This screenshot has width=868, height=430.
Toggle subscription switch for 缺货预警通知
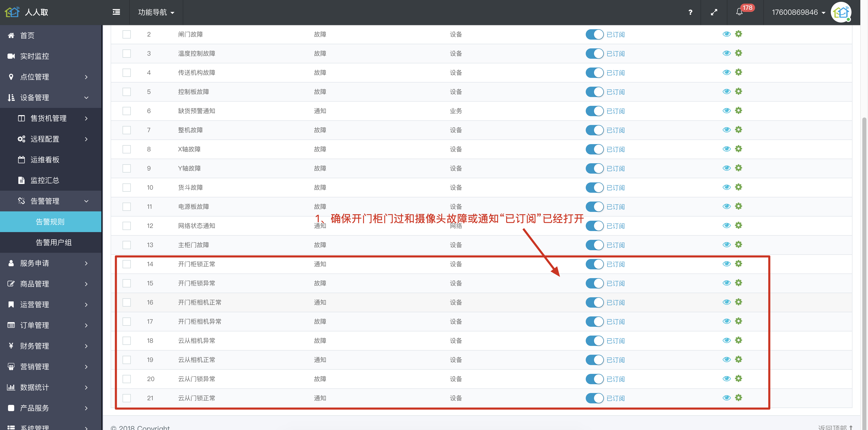pyautogui.click(x=595, y=111)
